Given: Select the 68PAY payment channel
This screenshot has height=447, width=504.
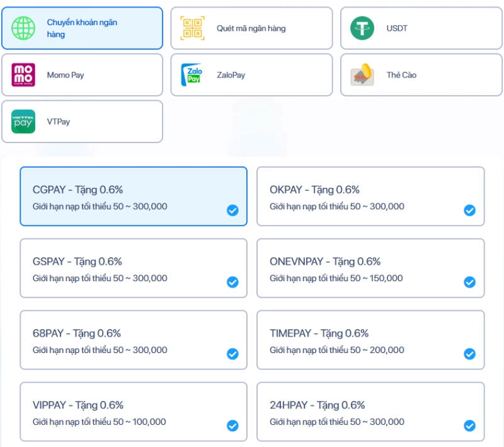Looking at the screenshot, I should pos(133,340).
